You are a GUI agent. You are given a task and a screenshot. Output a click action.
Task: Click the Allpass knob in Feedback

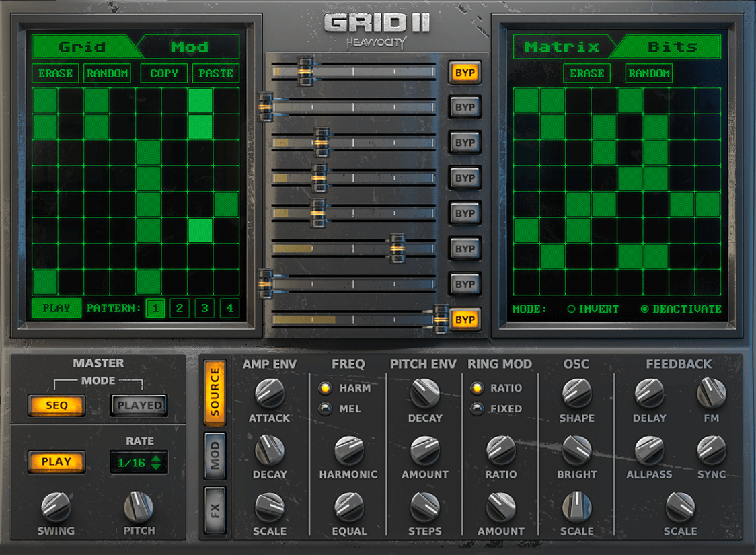click(x=649, y=449)
